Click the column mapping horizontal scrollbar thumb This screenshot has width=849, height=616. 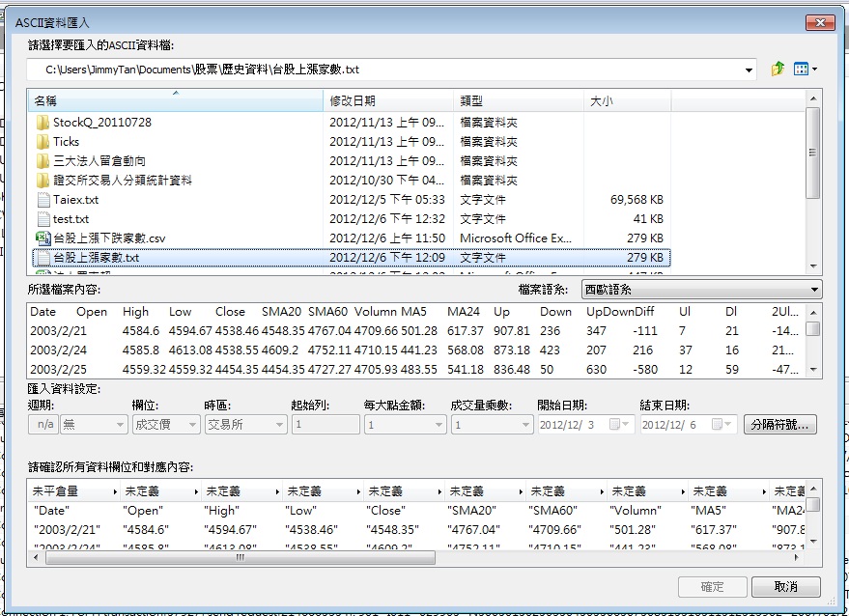click(241, 557)
